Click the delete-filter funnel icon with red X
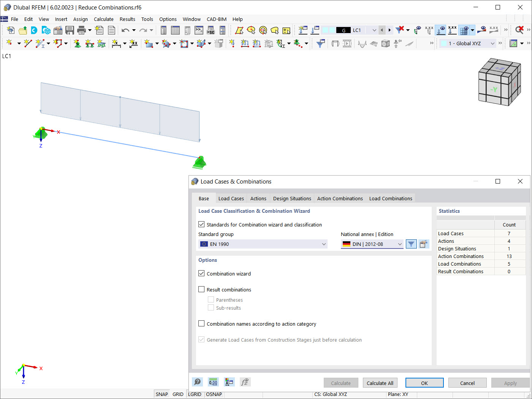Image resolution: width=532 pixels, height=399 pixels. [x=399, y=30]
